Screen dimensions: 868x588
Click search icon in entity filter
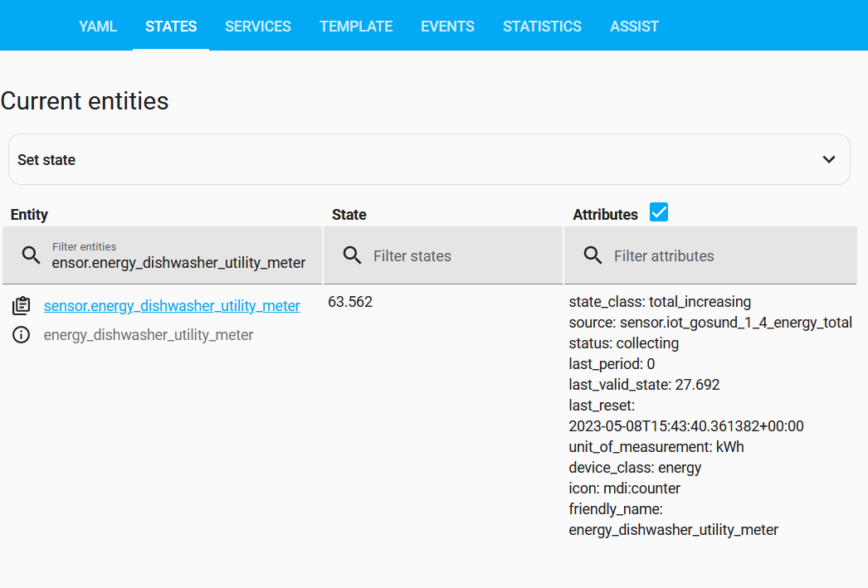(31, 255)
